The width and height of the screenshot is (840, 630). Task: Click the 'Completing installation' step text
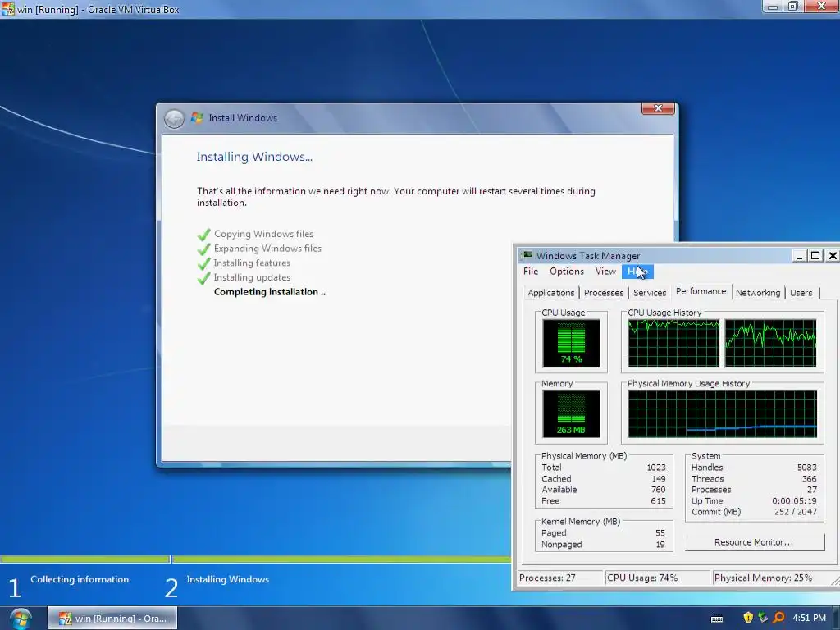(269, 292)
